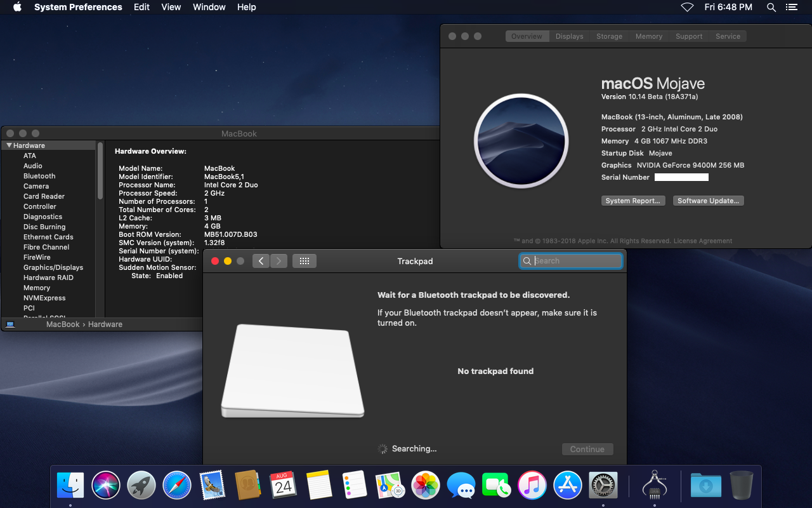The height and width of the screenshot is (508, 812).
Task: Show all preferences grid button
Action: [304, 261]
